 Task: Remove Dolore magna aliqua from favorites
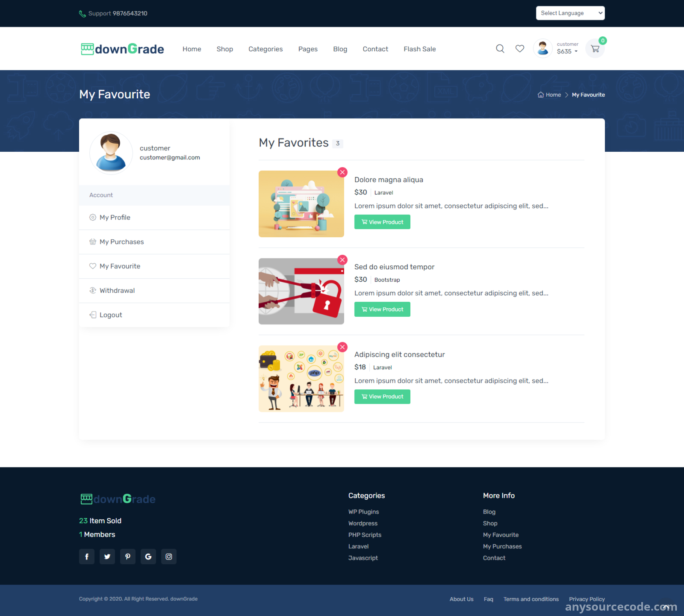click(342, 172)
